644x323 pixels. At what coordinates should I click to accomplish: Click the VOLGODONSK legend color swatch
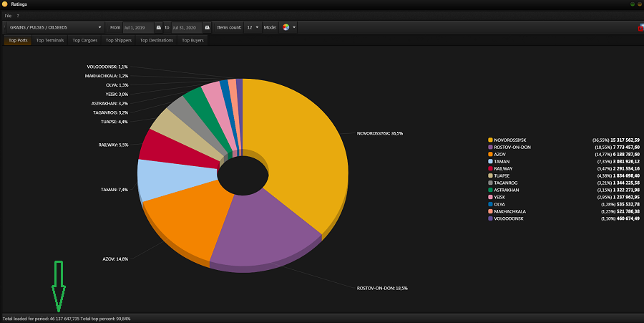coord(490,218)
